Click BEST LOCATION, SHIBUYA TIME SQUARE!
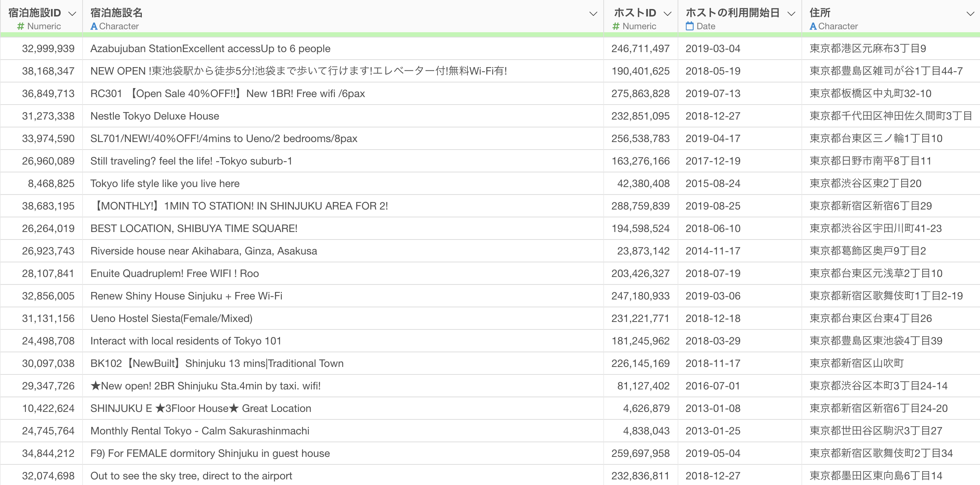Screen dimensions: 980x485 194,228
